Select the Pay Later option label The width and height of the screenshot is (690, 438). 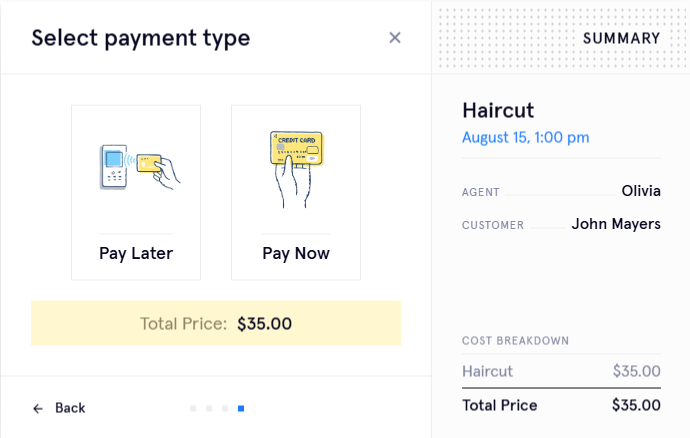click(x=136, y=253)
